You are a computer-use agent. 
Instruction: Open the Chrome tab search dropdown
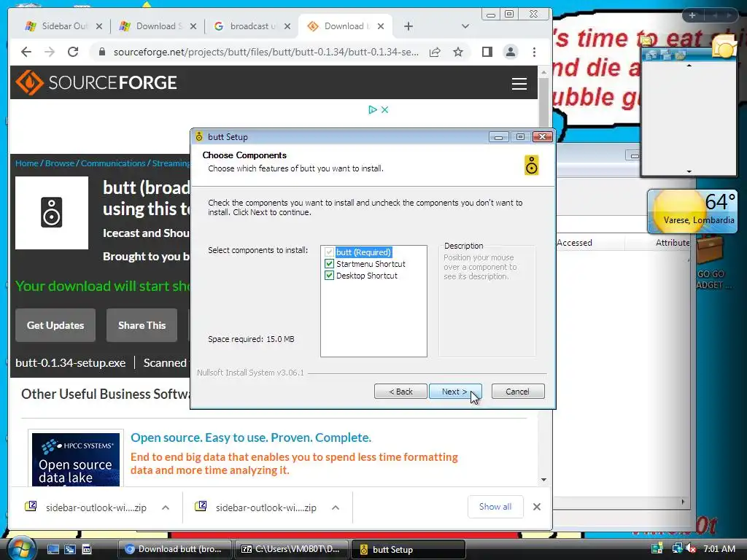point(465,26)
